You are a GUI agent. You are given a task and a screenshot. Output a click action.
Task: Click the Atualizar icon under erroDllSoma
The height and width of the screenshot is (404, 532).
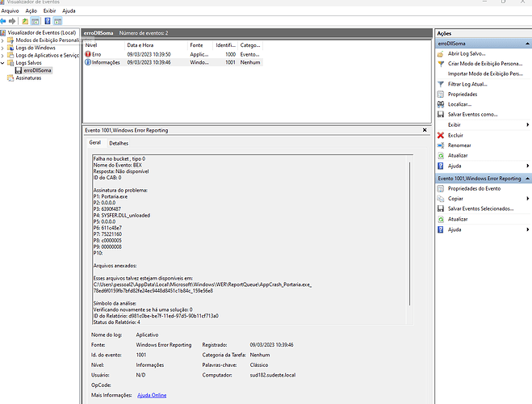[x=441, y=155]
